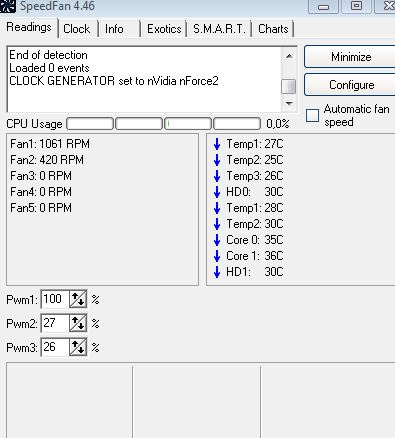Click the blue down arrow next to HD0
The width and height of the screenshot is (395, 438).
217,192
